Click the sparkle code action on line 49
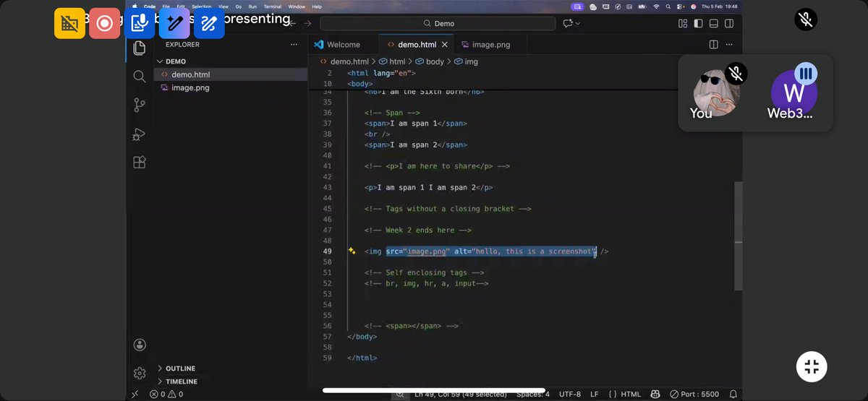Screen dimensions: 868x401 coord(352,251)
